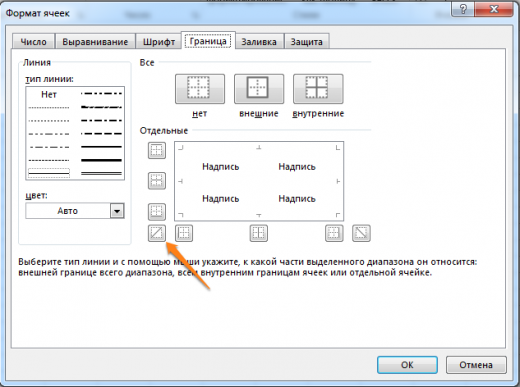Add diagonal up border line
This screenshot has height=387, width=520.
tap(157, 233)
